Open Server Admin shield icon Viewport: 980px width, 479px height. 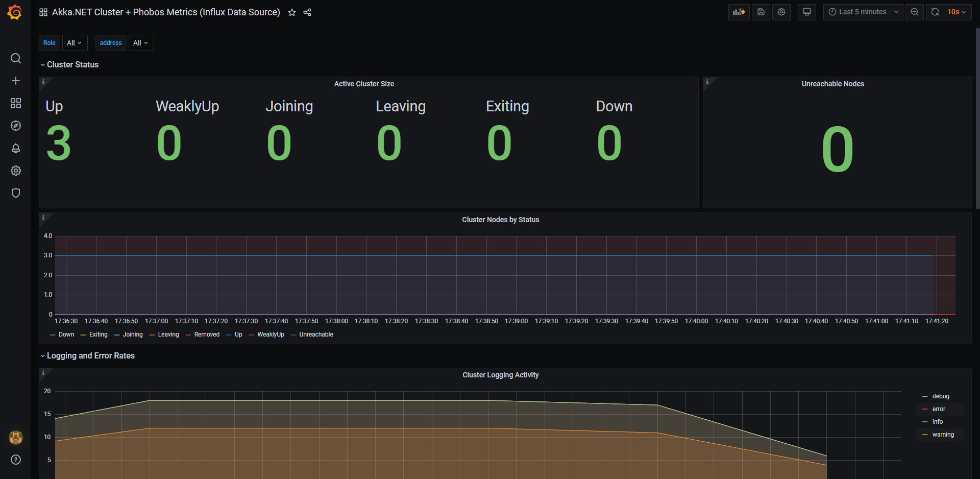[16, 193]
